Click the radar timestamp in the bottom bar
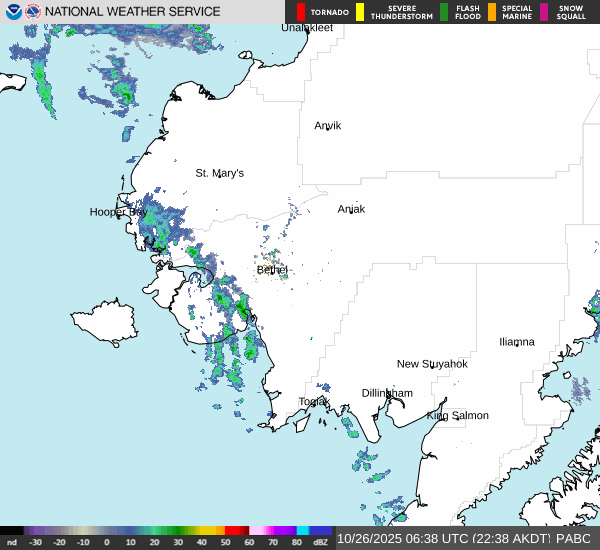This screenshot has width=600, height=550. (x=445, y=538)
